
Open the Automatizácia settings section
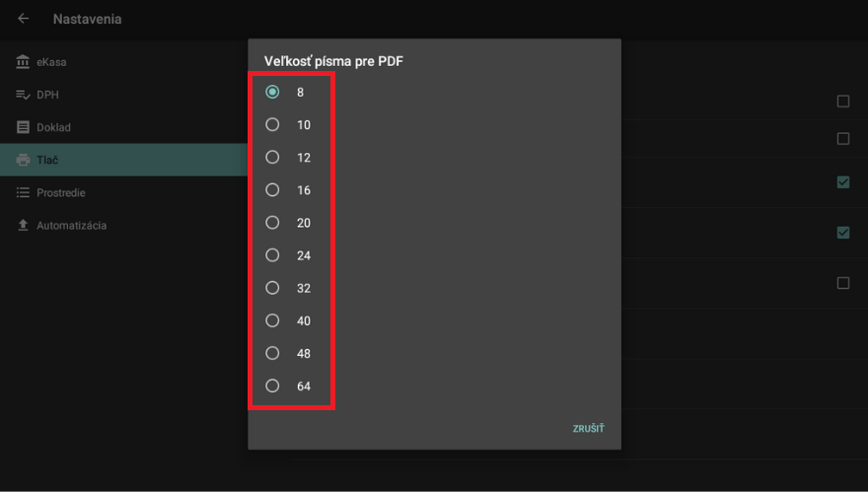(x=71, y=225)
